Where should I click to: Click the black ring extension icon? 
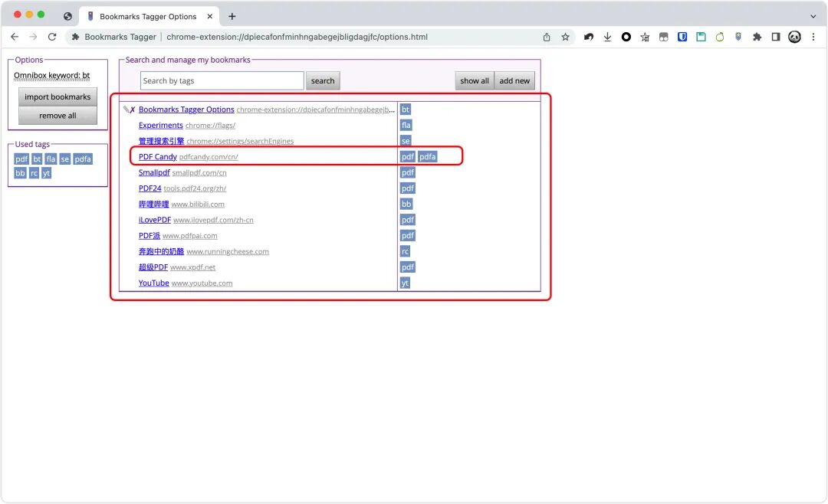626,37
